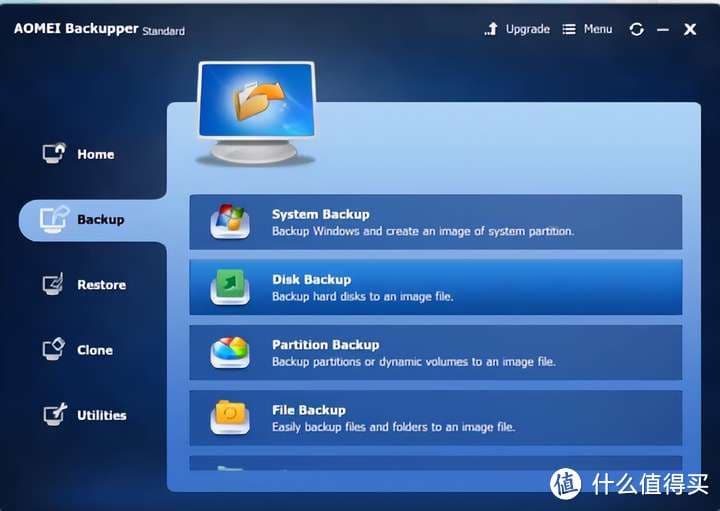Click the Backup sidebar icon

coord(54,219)
